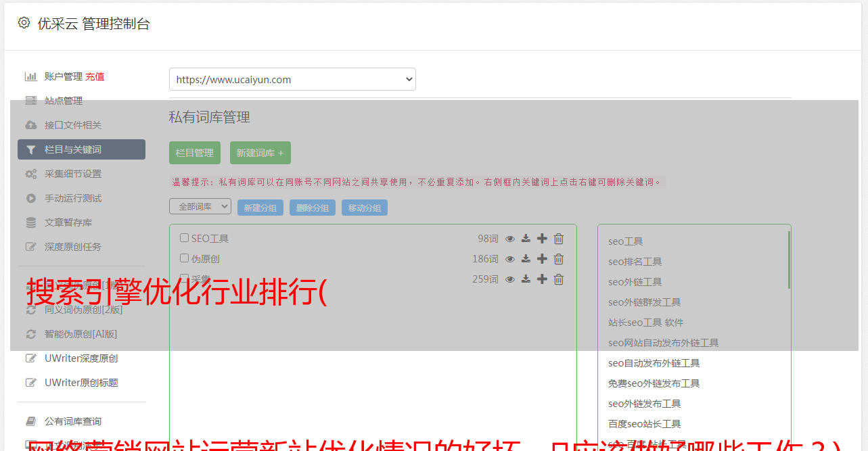Download the 伪原创 word library
The image size is (868, 451).
(526, 259)
